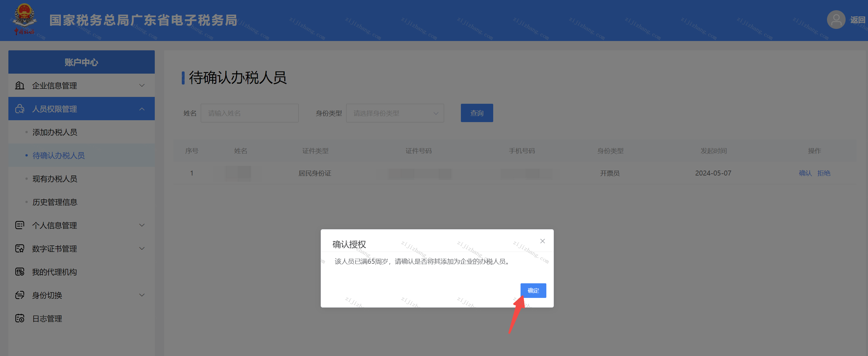Click 确认 link in row 1
The width and height of the screenshot is (868, 356).
coord(805,173)
